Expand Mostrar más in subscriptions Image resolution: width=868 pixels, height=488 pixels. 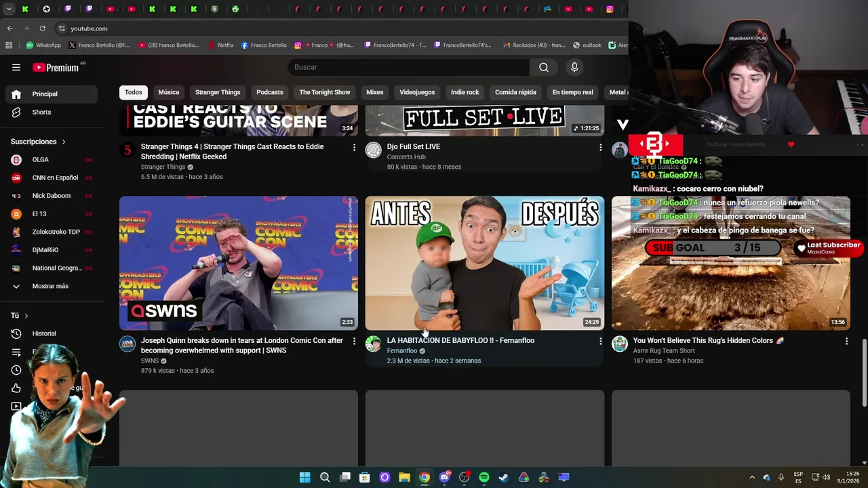pyautogui.click(x=52, y=286)
